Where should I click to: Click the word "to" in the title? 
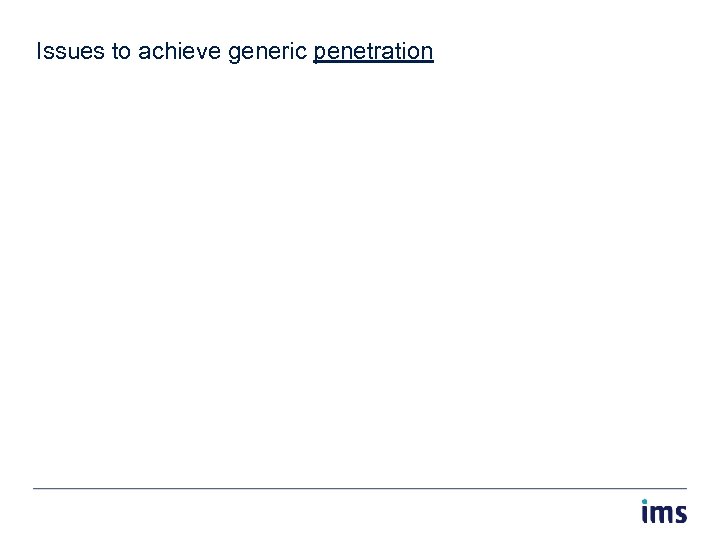point(122,51)
